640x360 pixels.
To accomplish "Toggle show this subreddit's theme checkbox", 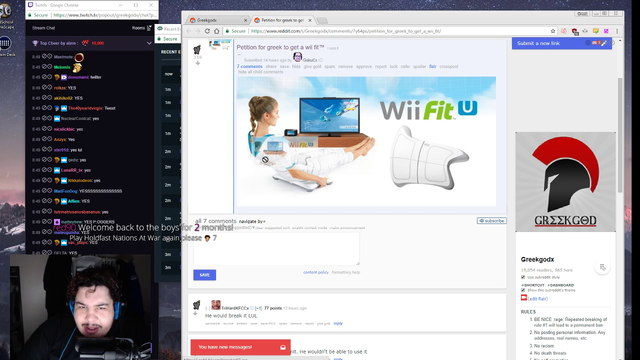I will (523, 290).
